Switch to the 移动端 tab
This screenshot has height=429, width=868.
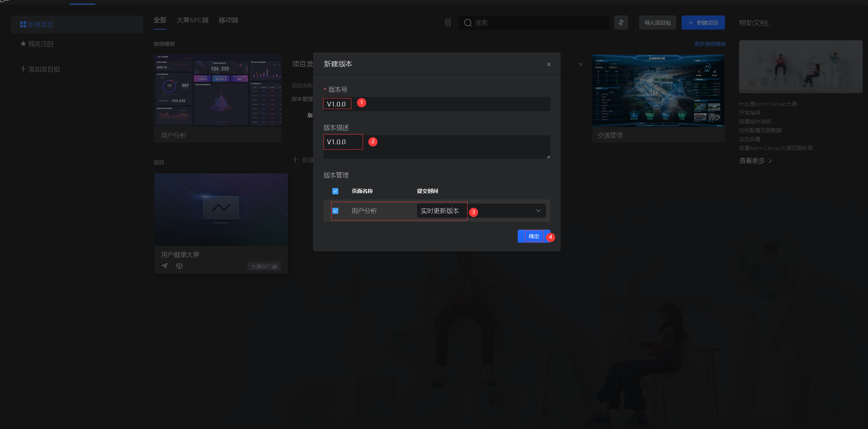228,20
